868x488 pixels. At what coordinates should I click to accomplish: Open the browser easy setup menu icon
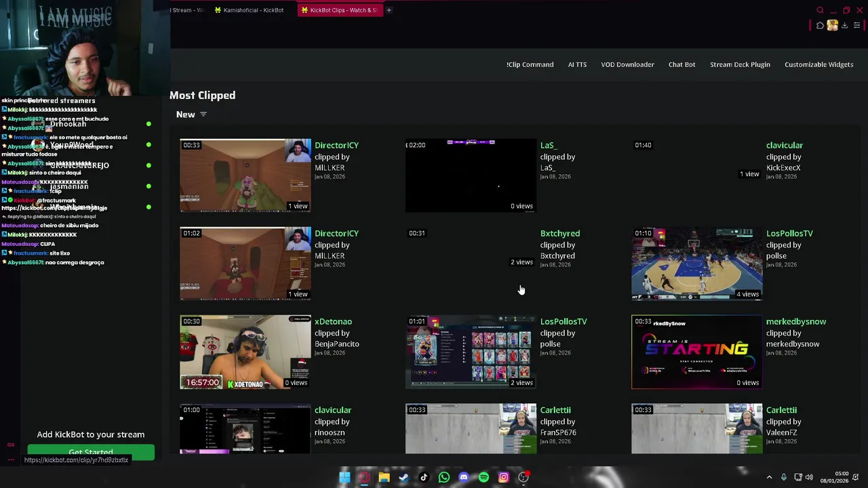[x=856, y=26]
